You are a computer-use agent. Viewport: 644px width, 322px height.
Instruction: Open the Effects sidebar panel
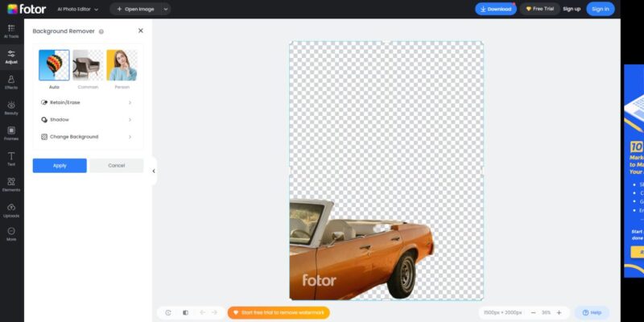(x=11, y=82)
